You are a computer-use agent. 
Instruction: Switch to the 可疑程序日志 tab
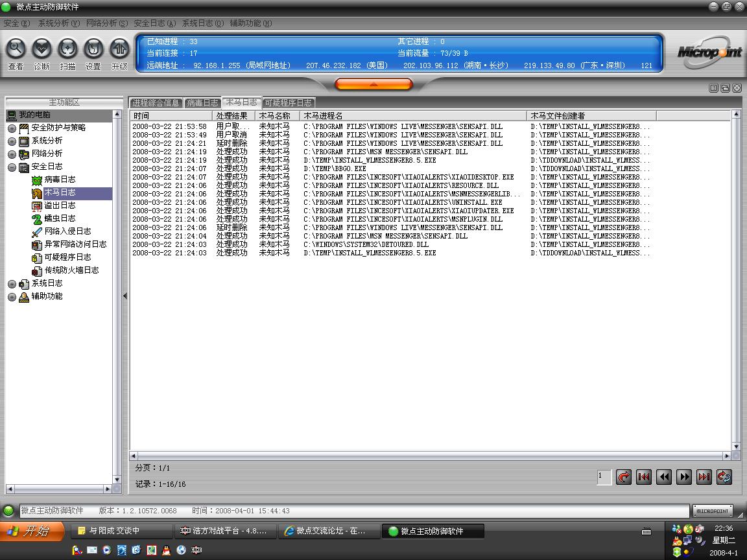pos(288,103)
